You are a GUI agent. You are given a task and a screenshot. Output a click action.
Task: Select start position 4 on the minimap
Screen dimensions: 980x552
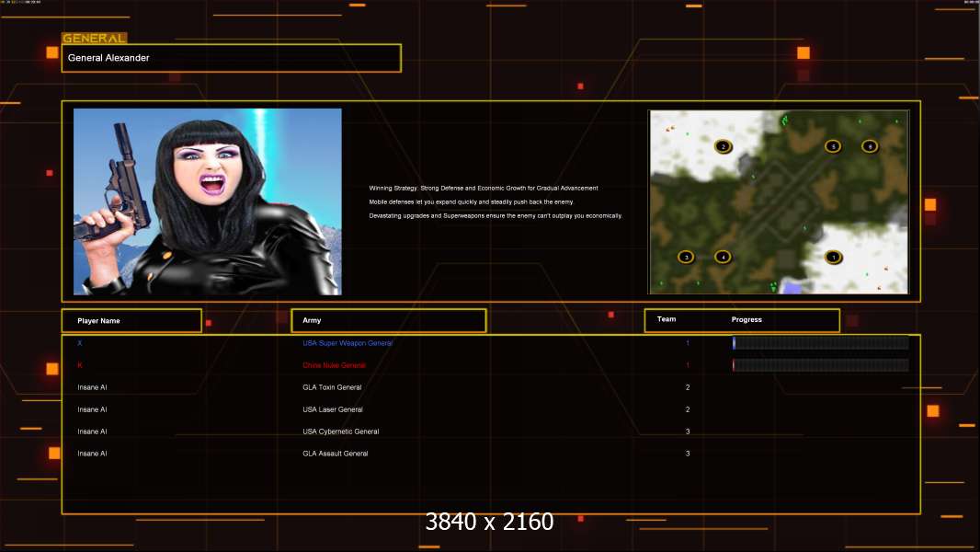[x=723, y=257]
